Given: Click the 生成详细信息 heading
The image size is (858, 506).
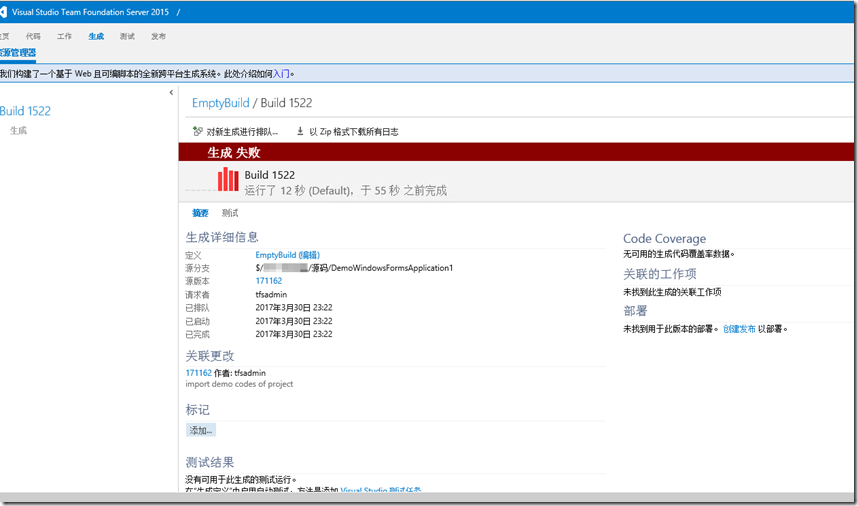Looking at the screenshot, I should (x=222, y=237).
